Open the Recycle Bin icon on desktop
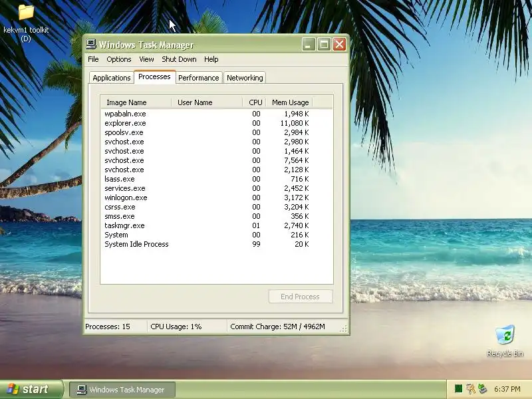This screenshot has width=532, height=399. click(x=505, y=335)
